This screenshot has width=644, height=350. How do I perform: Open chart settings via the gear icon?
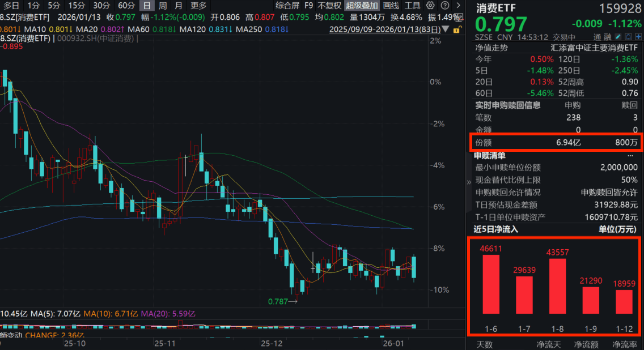click(431, 5)
